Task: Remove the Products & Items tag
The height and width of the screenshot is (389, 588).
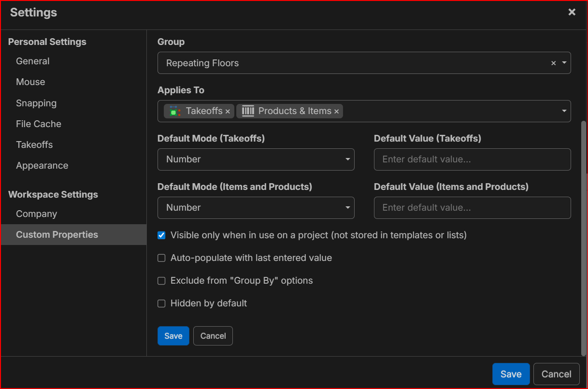Action: click(337, 112)
